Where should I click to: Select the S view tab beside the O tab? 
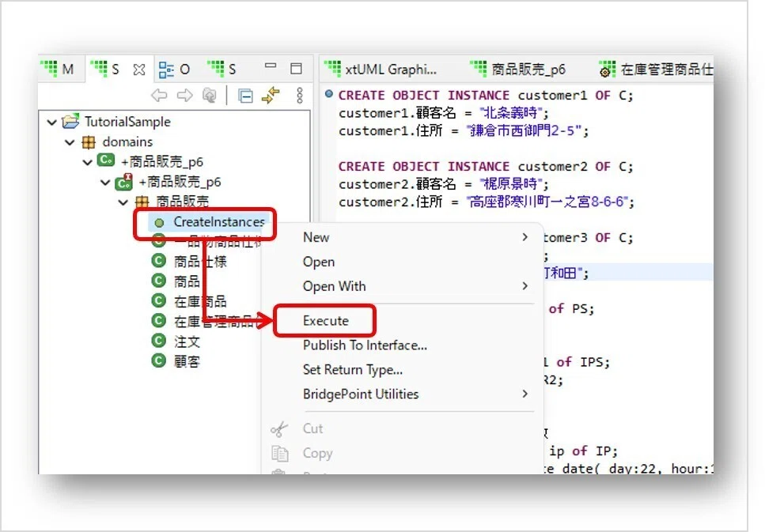point(222,70)
